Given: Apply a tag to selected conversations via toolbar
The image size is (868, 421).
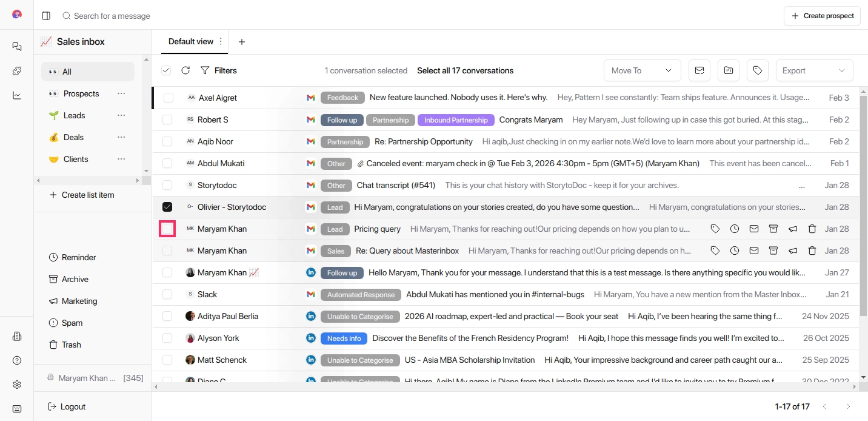Looking at the screenshot, I should [757, 70].
